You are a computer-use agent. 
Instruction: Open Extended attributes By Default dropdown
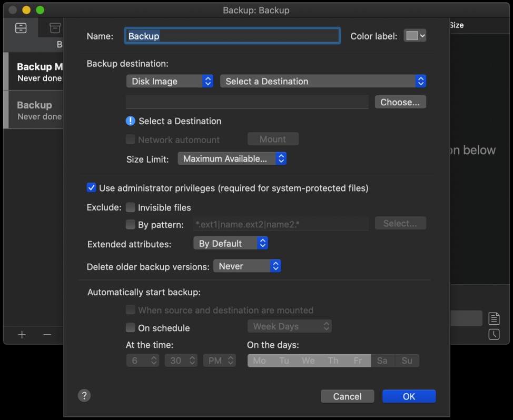231,244
